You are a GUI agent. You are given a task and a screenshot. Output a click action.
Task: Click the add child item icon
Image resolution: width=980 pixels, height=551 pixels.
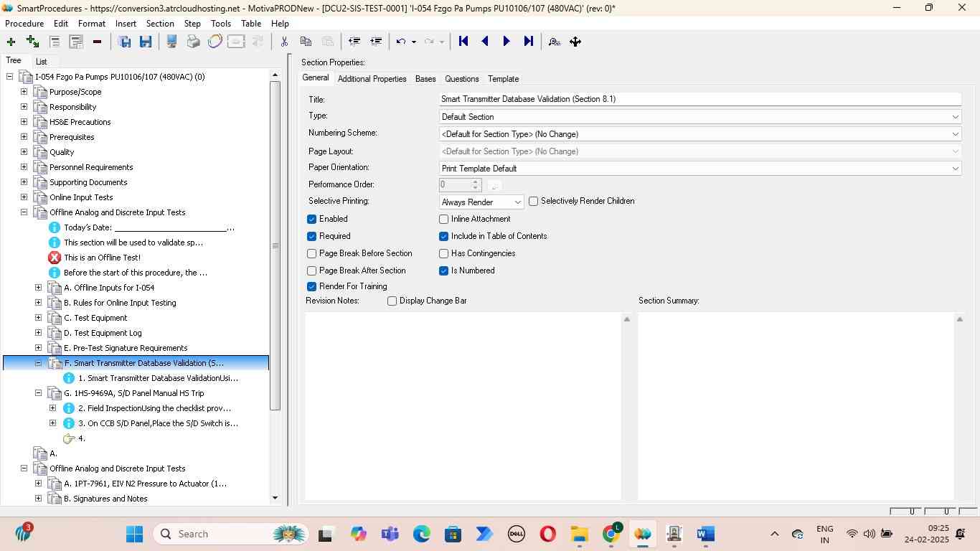click(x=32, y=42)
